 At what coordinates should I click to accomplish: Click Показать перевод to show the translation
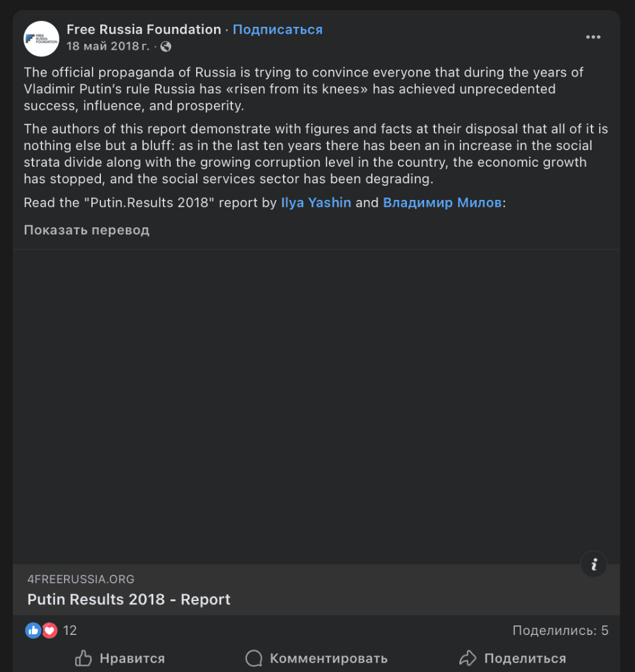pos(86,230)
